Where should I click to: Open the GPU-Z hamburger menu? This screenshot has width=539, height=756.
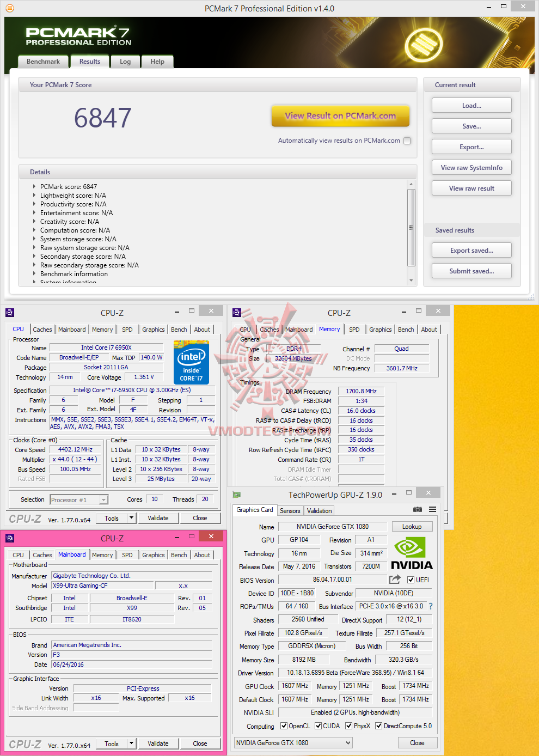pos(432,510)
